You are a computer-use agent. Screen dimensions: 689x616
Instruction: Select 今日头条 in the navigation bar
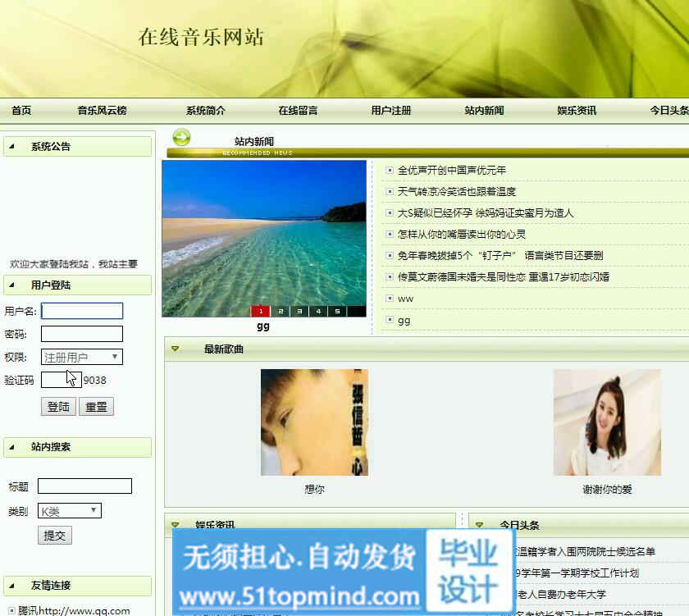click(669, 110)
